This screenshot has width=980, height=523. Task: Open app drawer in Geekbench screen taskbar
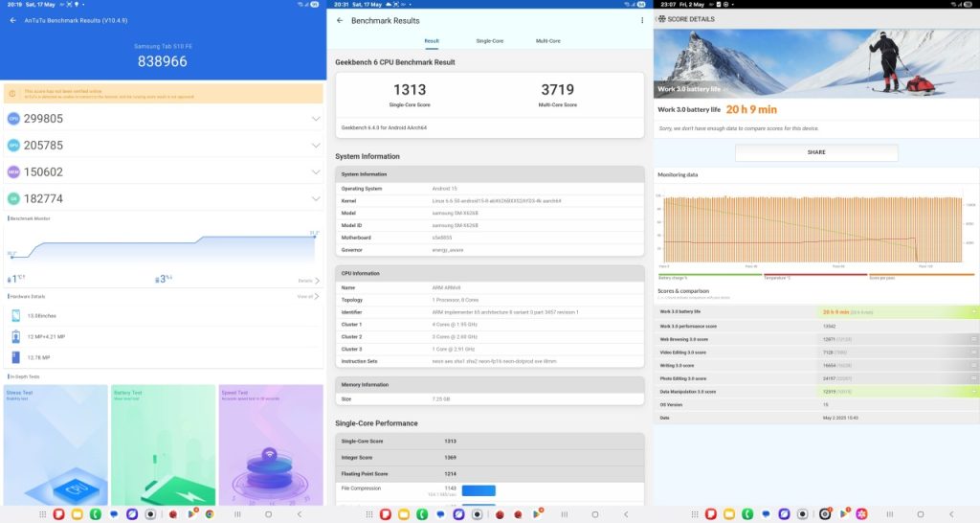(x=369, y=514)
